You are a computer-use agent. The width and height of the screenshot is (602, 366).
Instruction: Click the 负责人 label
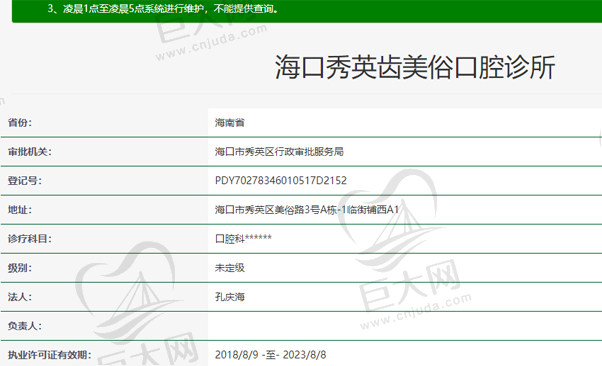click(25, 326)
